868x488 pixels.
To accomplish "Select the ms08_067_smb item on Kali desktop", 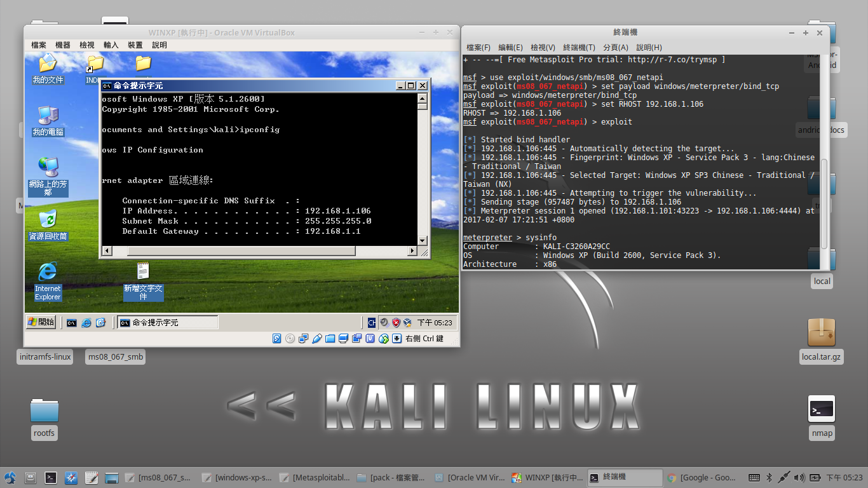I will [x=115, y=356].
